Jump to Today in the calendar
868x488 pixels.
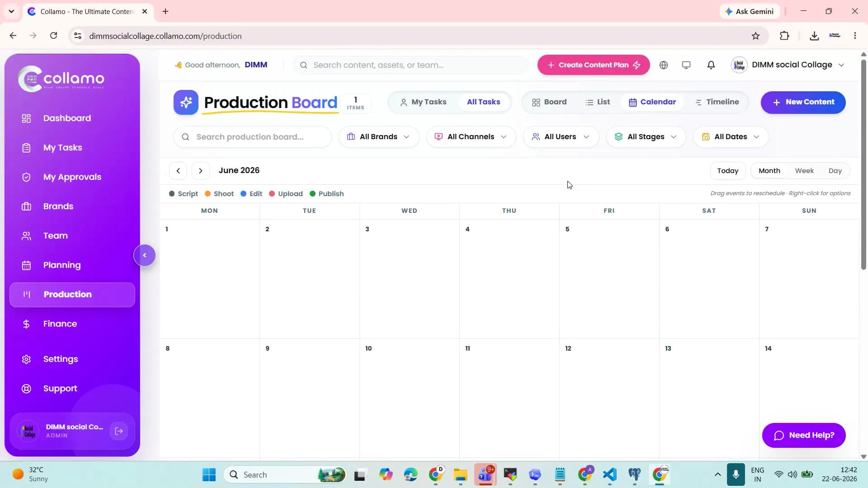pos(727,171)
